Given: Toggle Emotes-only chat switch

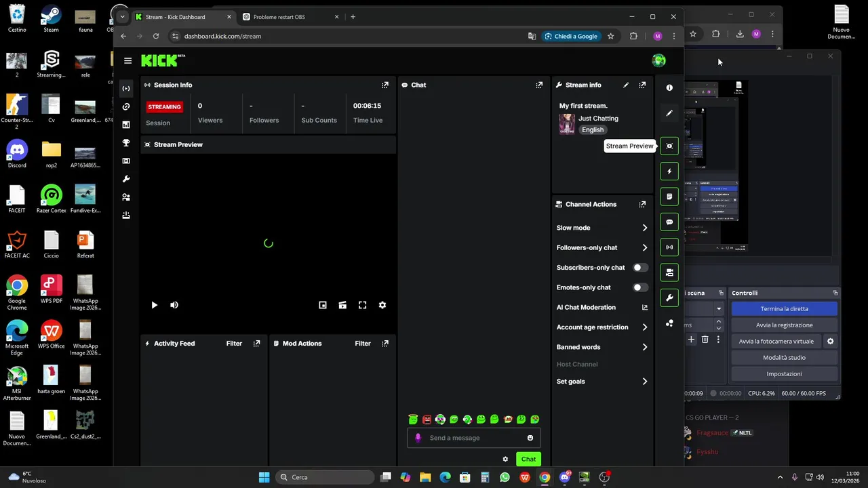Looking at the screenshot, I should (x=640, y=287).
